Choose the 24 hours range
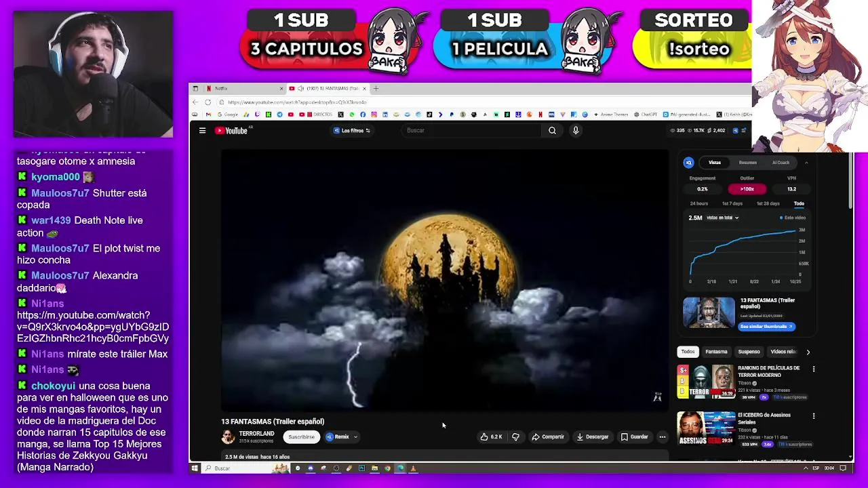The height and width of the screenshot is (488, 868). pyautogui.click(x=698, y=204)
